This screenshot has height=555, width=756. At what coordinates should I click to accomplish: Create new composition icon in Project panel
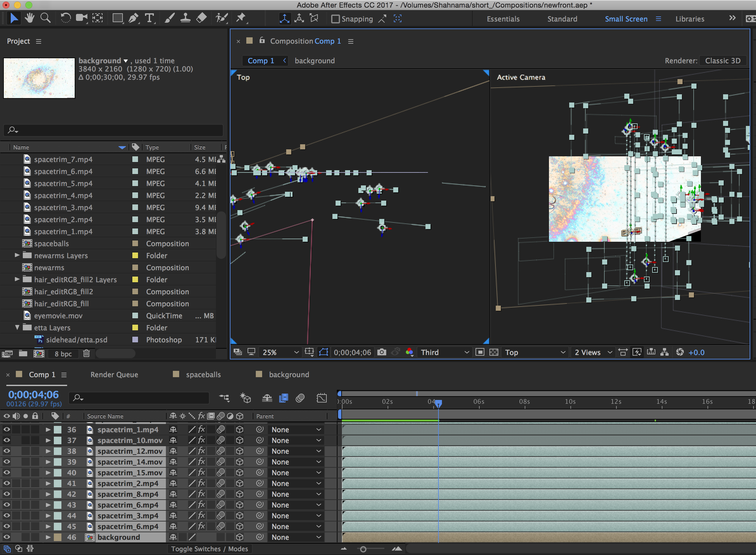(x=39, y=353)
